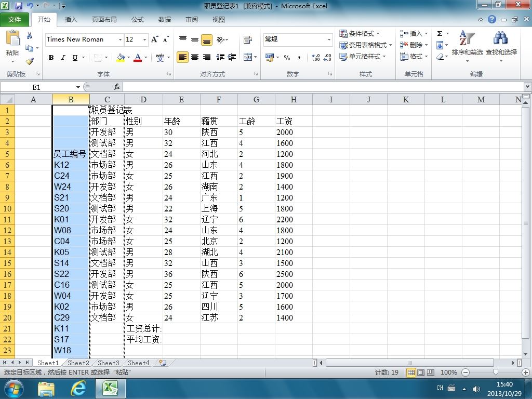The image size is (532, 399).
Task: Click increase decimal icon
Action: pyautogui.click(x=315, y=58)
